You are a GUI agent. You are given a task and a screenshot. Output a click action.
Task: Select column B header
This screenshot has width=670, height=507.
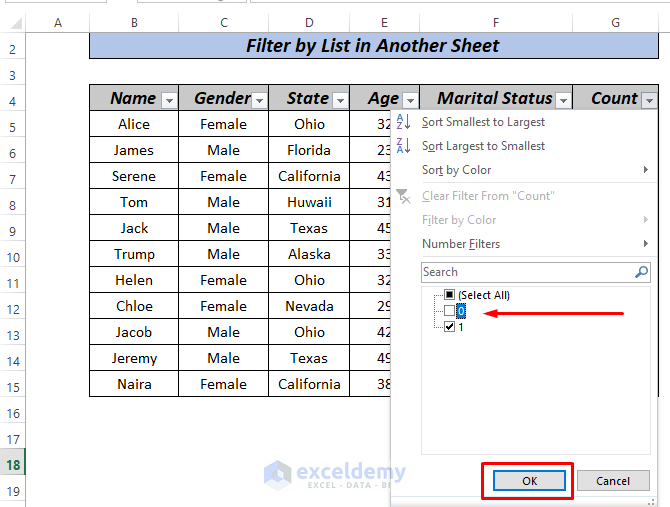coord(134,23)
